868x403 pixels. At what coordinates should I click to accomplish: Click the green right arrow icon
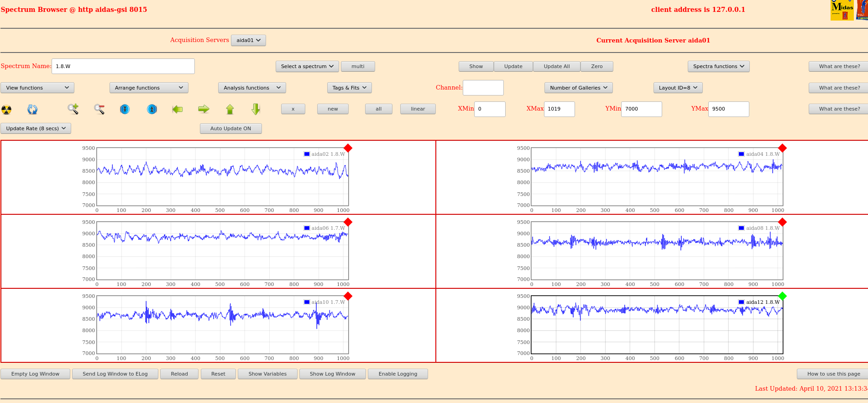pyautogui.click(x=204, y=109)
